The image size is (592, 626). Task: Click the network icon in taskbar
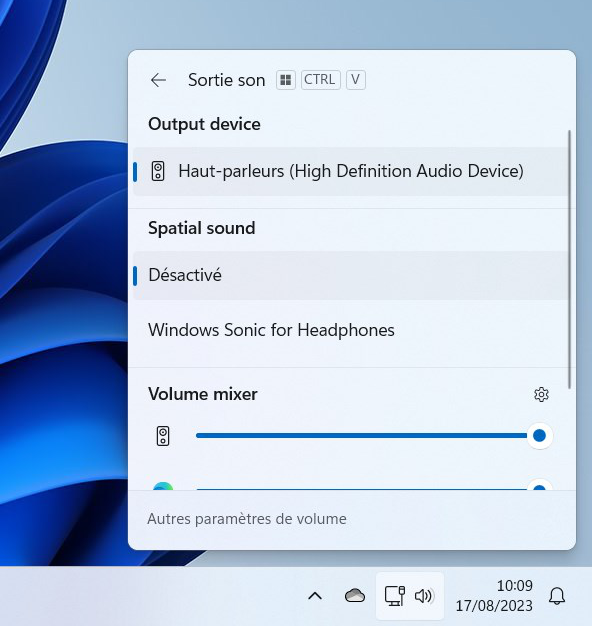pyautogui.click(x=395, y=596)
